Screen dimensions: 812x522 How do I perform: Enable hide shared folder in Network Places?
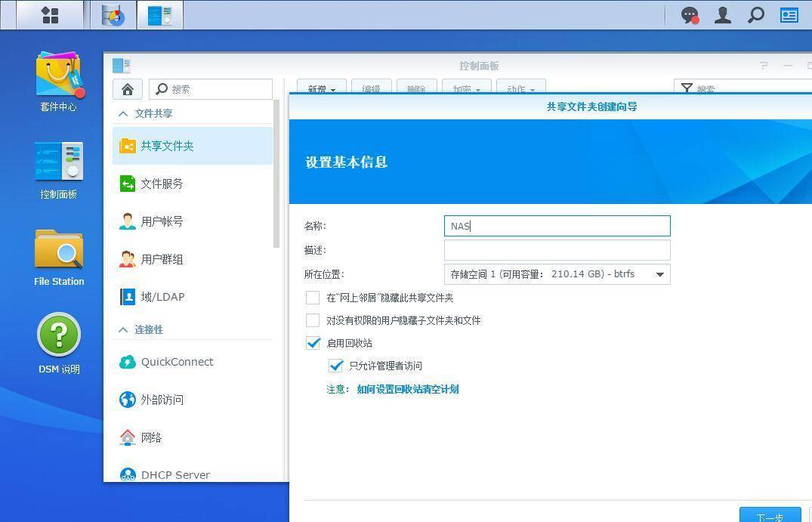[x=313, y=298]
